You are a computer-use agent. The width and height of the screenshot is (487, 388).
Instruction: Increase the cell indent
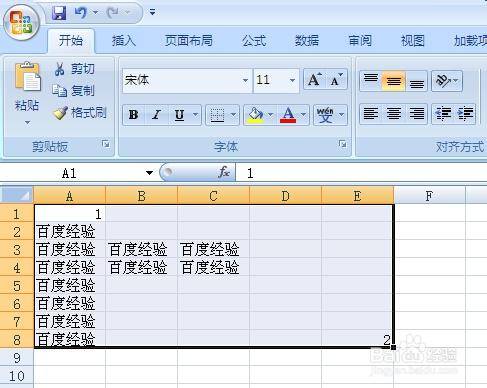click(x=465, y=114)
